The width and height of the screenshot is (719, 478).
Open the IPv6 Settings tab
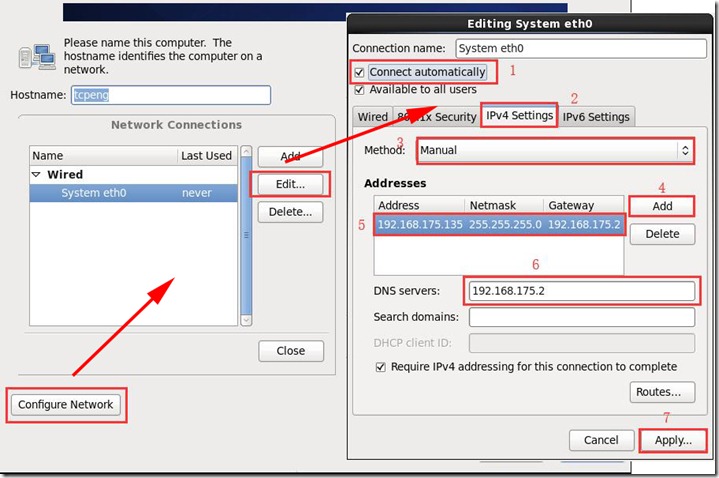596,117
